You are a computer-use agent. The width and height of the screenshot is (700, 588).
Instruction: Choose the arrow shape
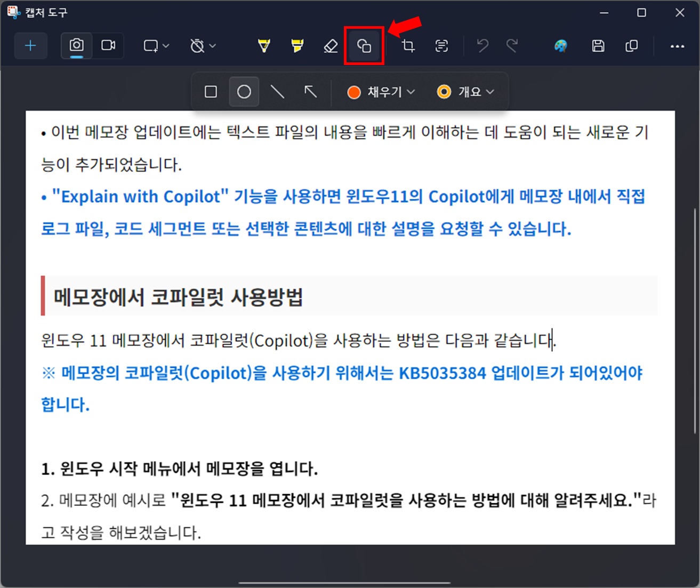310,92
